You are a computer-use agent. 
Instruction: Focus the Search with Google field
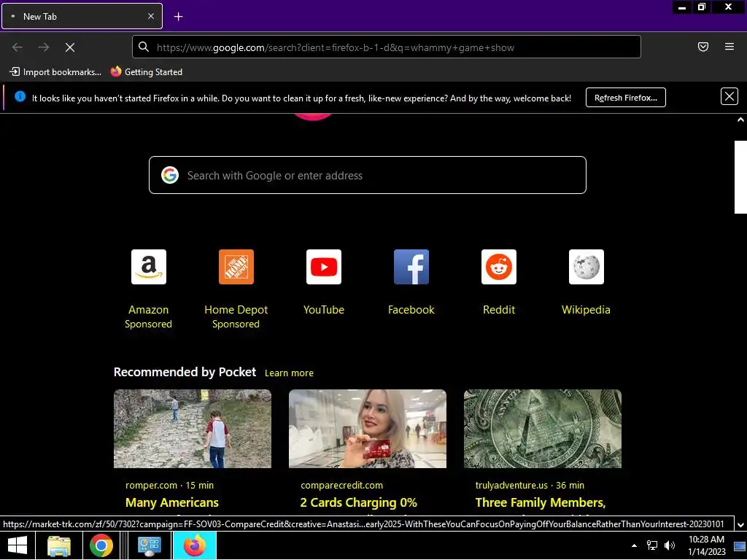(x=368, y=175)
